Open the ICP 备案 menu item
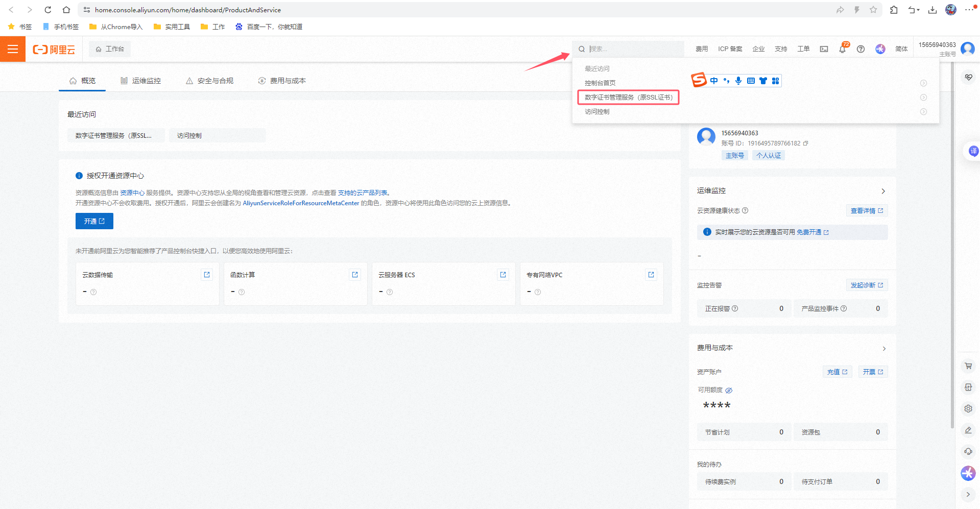 [730, 49]
